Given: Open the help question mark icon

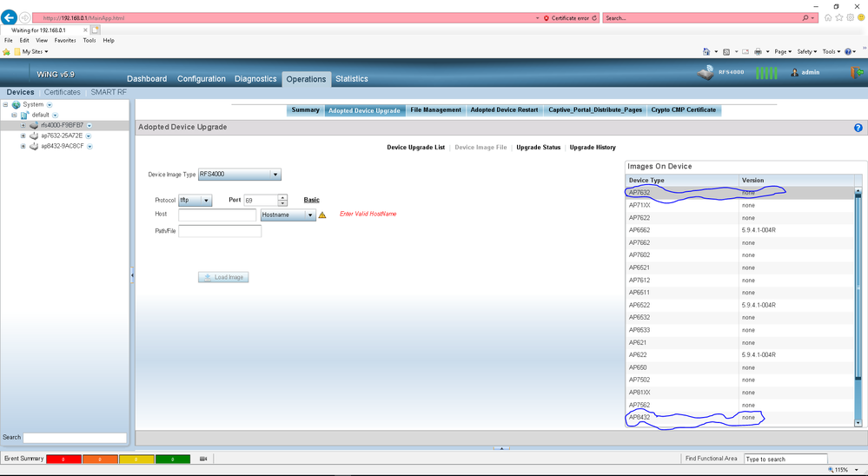Looking at the screenshot, I should pos(858,128).
